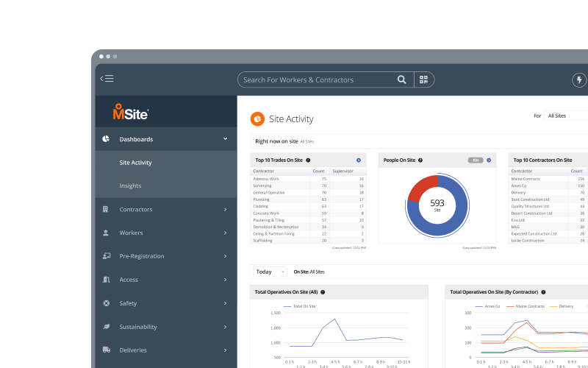The height and width of the screenshot is (368, 588).
Task: Click the MSite logo
Action: 131,113
